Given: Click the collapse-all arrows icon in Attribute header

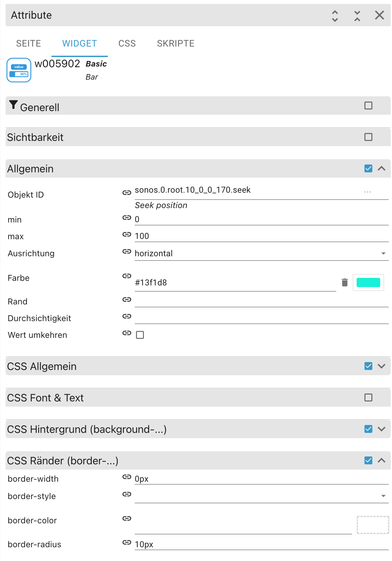Looking at the screenshot, I should tap(357, 15).
